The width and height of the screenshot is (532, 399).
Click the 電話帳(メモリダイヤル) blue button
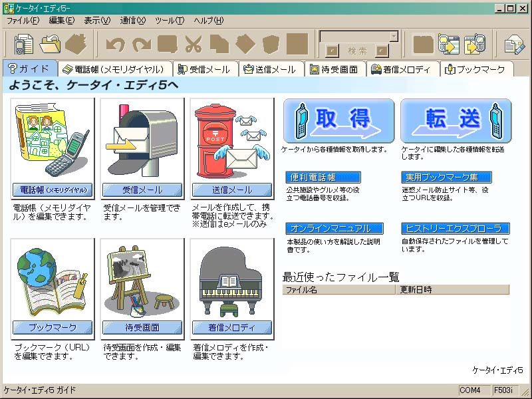[53, 190]
